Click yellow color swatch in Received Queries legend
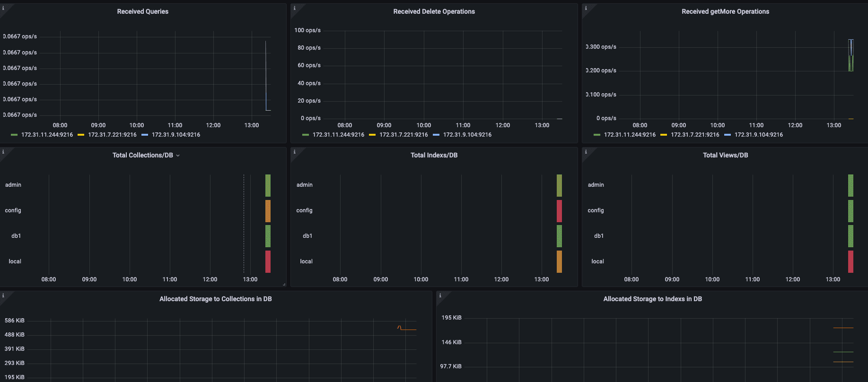Screen dimensions: 868x382 [x=81, y=135]
